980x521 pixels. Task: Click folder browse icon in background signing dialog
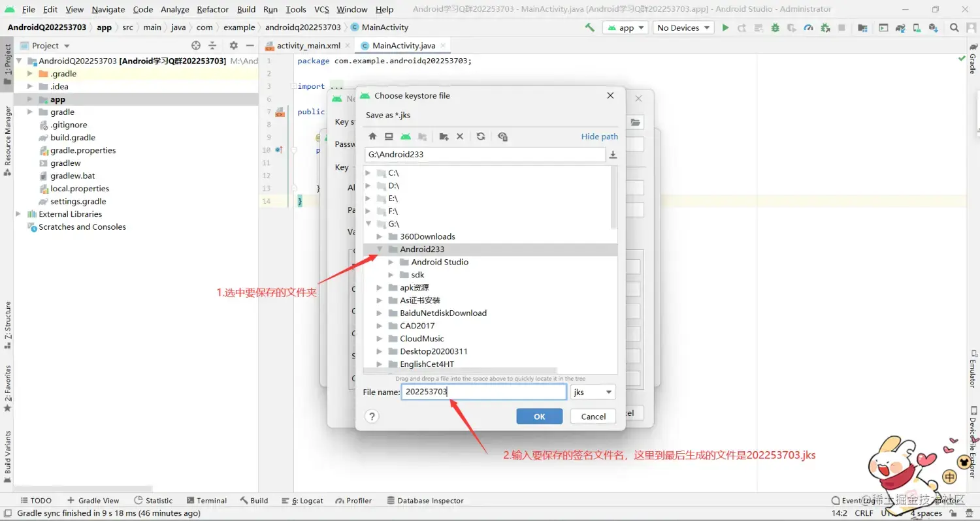(x=635, y=122)
